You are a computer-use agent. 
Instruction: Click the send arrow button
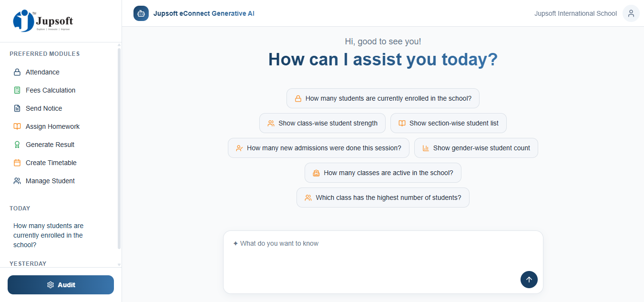pos(529,280)
